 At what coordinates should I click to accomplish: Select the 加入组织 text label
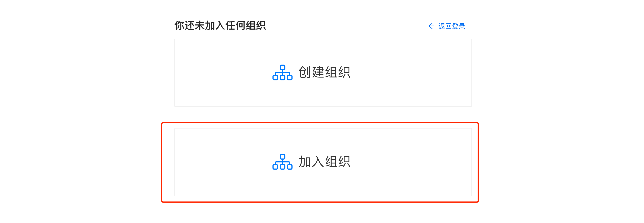(324, 162)
